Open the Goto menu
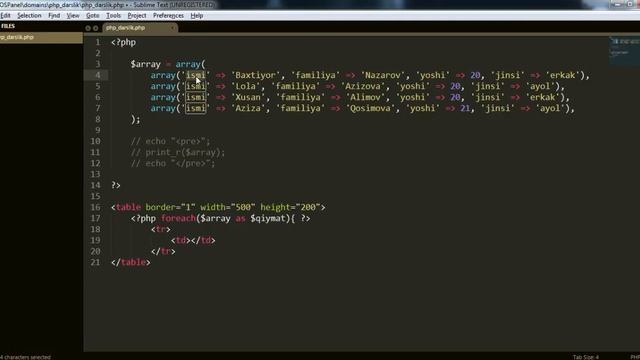 93,16
